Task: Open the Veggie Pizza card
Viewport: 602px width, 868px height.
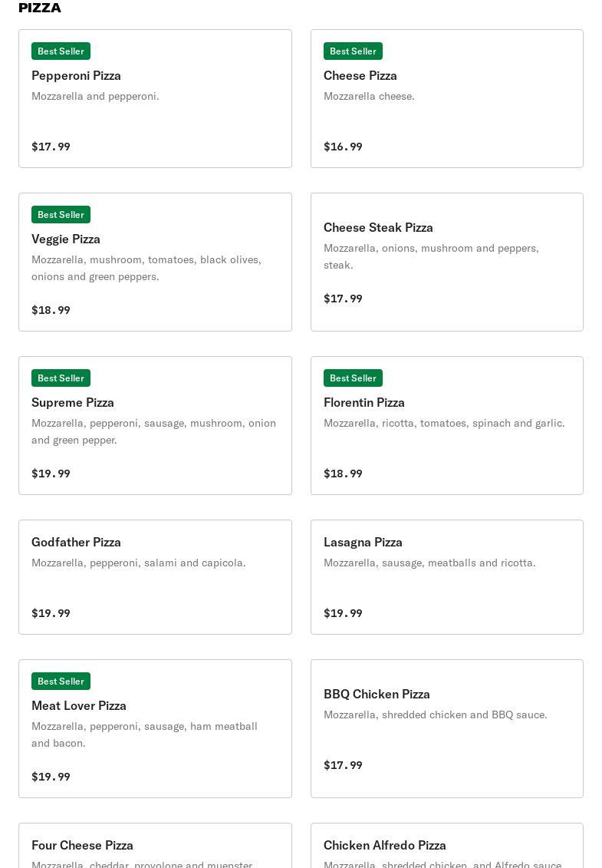Action: pyautogui.click(x=155, y=262)
